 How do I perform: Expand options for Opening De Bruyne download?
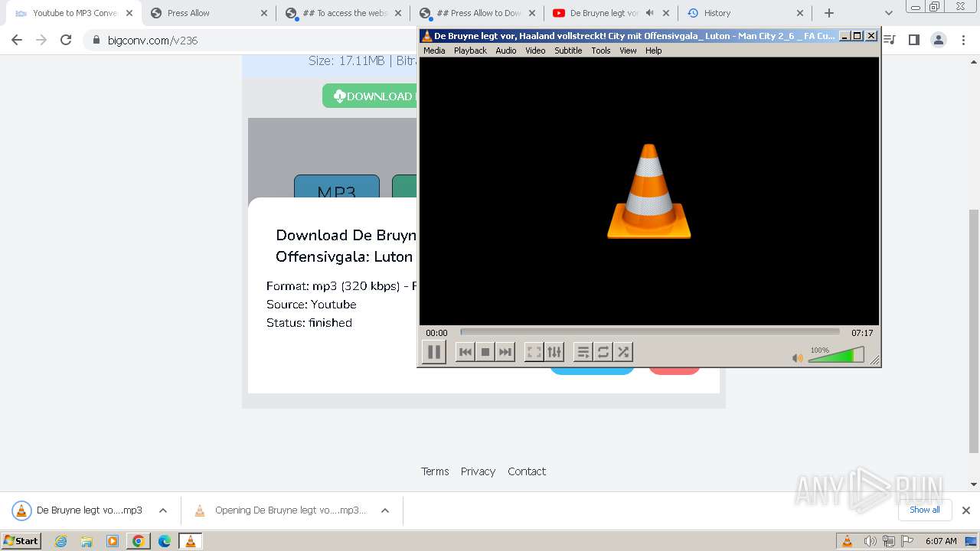click(385, 510)
